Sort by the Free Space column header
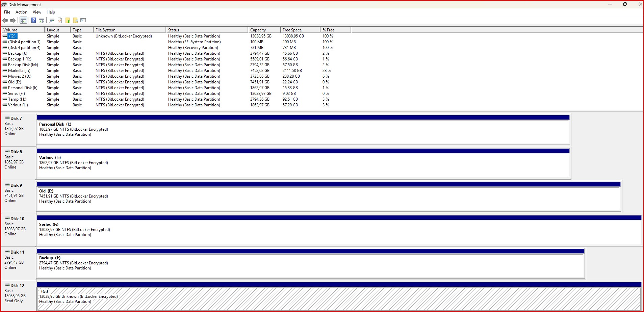The image size is (644, 312). click(x=300, y=30)
